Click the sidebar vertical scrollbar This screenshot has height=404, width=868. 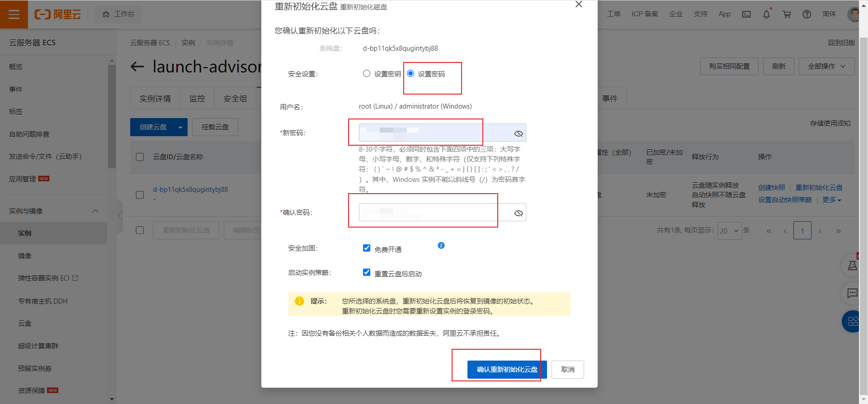point(112,116)
